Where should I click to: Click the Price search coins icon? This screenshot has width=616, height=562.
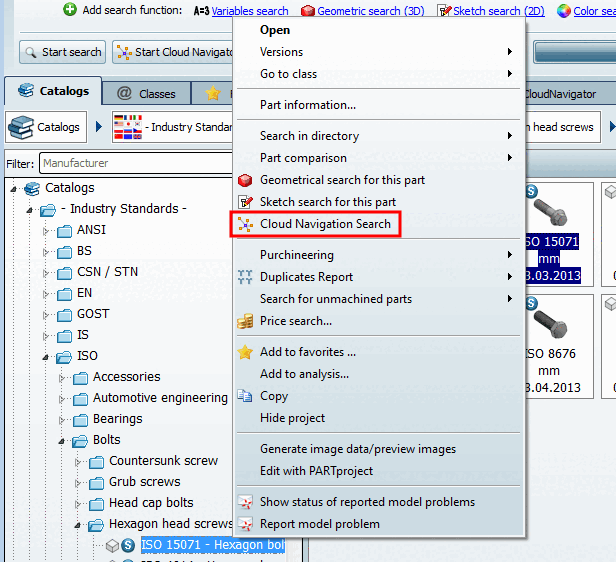point(245,321)
